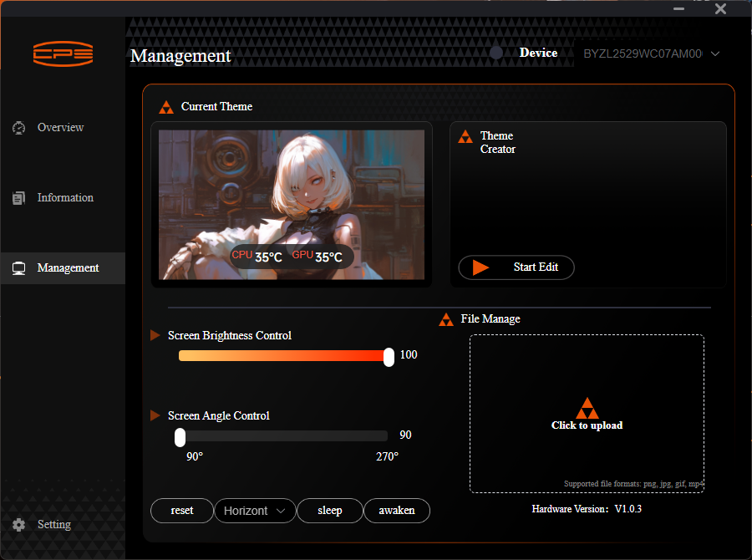Minimize the application window
This screenshot has width=752, height=560.
pos(678,8)
